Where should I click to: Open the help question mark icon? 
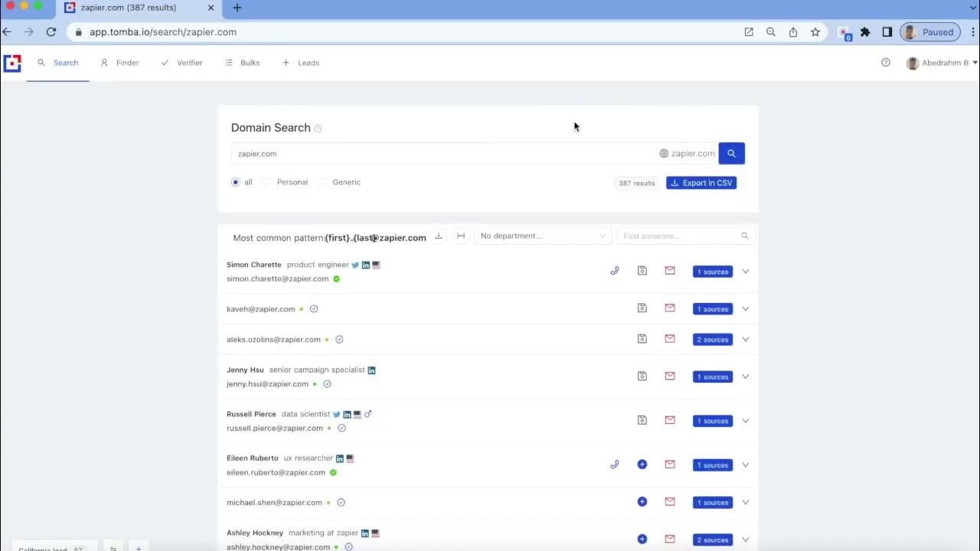pyautogui.click(x=886, y=63)
